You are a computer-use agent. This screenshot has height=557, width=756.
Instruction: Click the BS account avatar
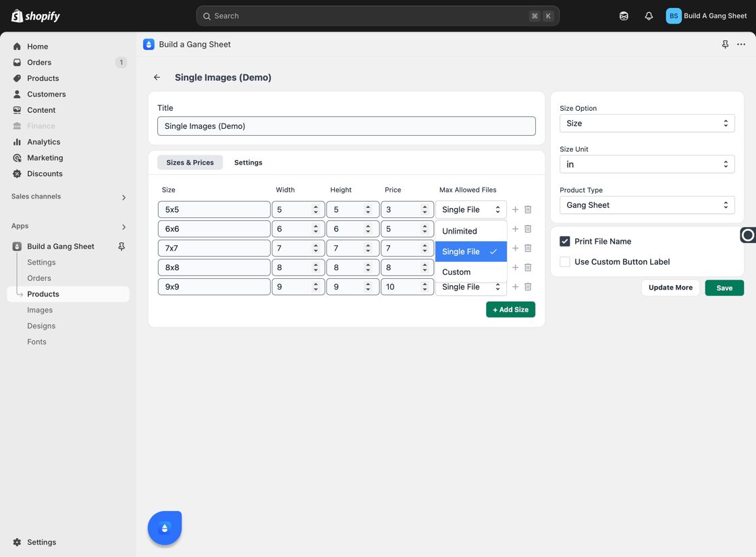[x=674, y=16]
